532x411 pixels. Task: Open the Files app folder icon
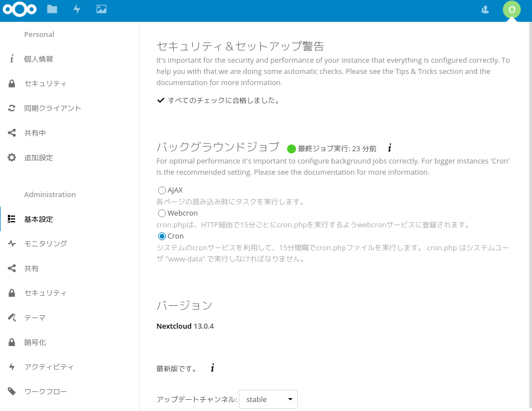click(x=52, y=9)
